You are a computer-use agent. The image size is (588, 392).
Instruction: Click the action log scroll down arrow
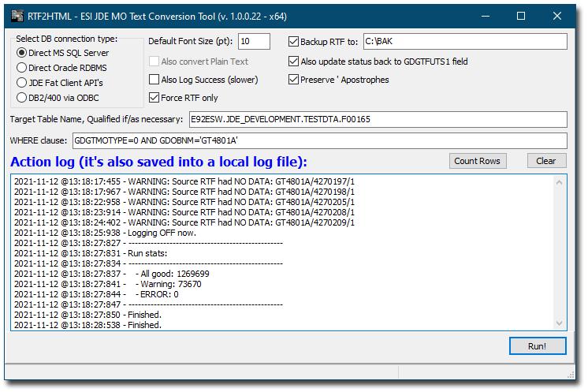559,323
